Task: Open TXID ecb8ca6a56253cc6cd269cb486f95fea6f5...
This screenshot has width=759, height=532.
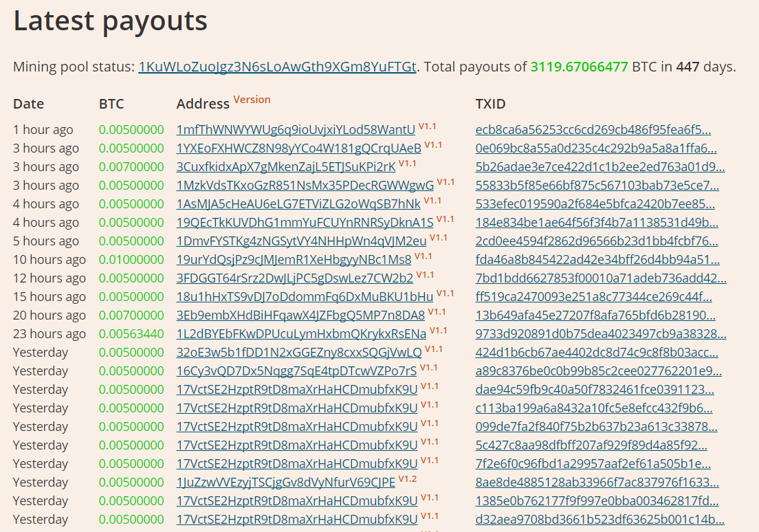Action: click(x=593, y=130)
